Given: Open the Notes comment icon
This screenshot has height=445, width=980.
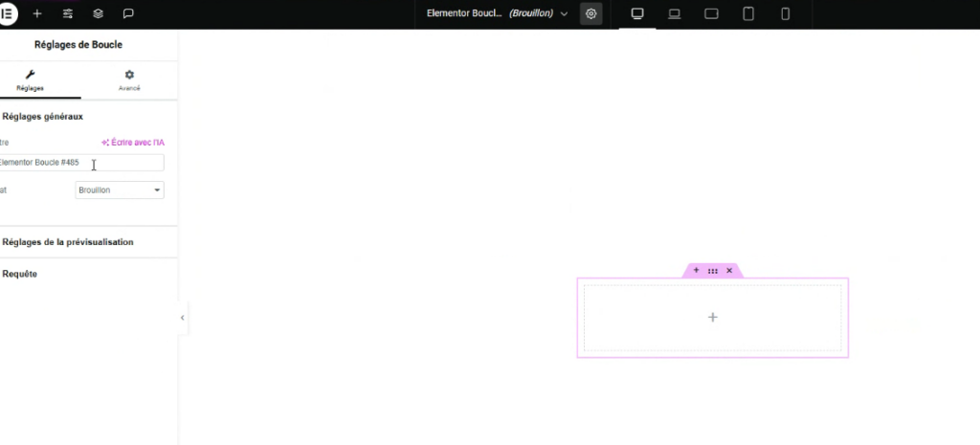Looking at the screenshot, I should coord(129,14).
